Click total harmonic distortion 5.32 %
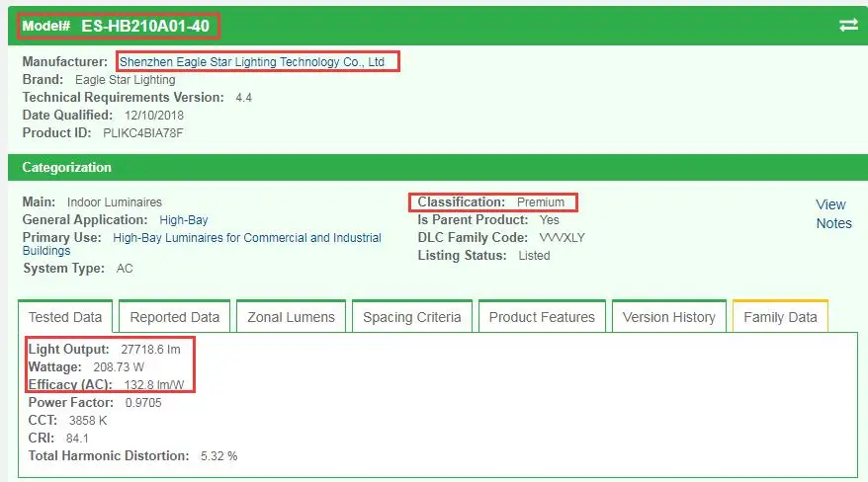Image resolution: width=868 pixels, height=482 pixels. [x=218, y=456]
